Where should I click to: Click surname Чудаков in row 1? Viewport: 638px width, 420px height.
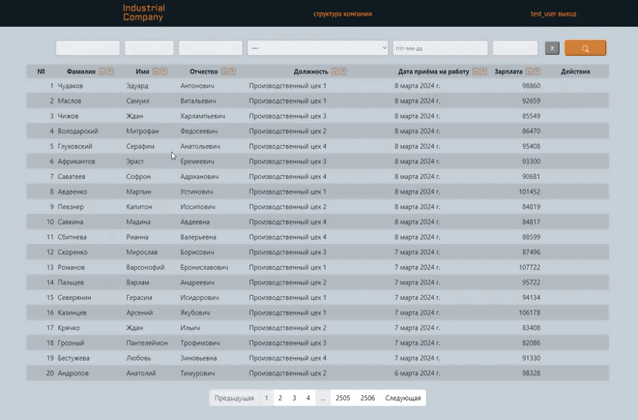70,86
